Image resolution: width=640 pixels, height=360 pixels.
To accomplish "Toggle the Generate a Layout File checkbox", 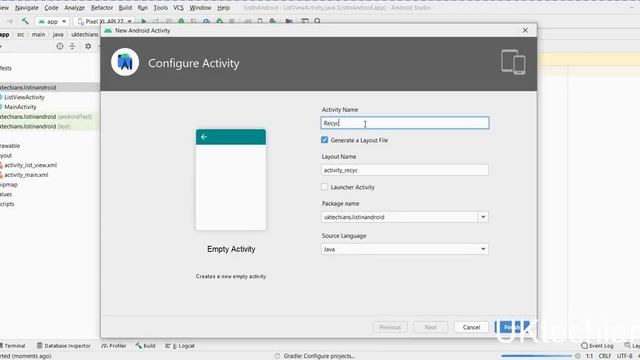I will pyautogui.click(x=324, y=140).
